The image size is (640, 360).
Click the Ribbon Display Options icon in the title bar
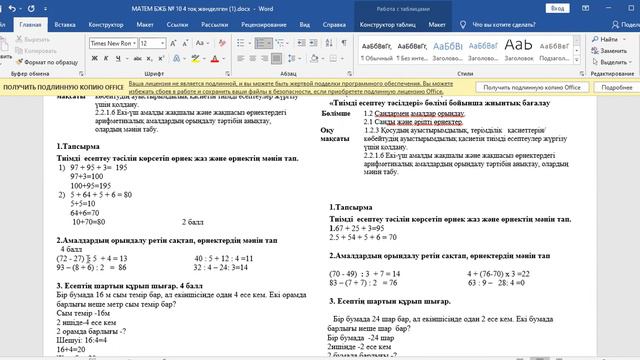[585, 8]
